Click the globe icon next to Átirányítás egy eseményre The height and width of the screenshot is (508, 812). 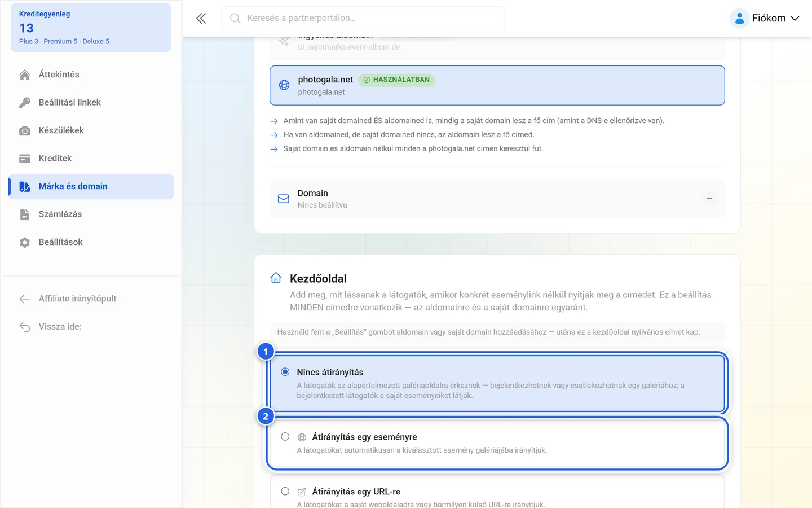click(302, 437)
